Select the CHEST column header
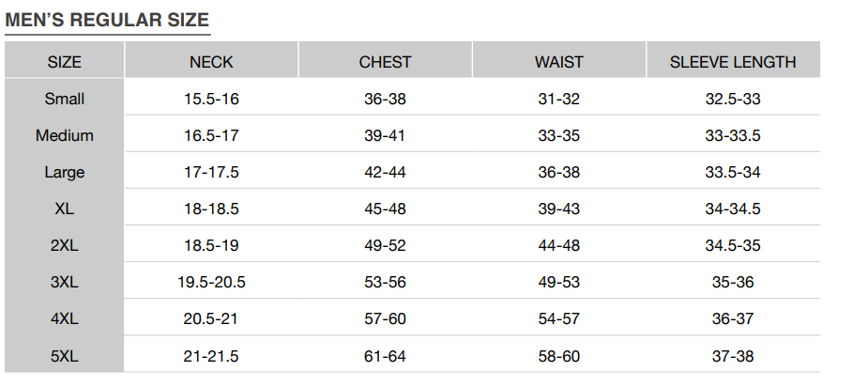This screenshot has width=868, height=387. click(x=386, y=62)
